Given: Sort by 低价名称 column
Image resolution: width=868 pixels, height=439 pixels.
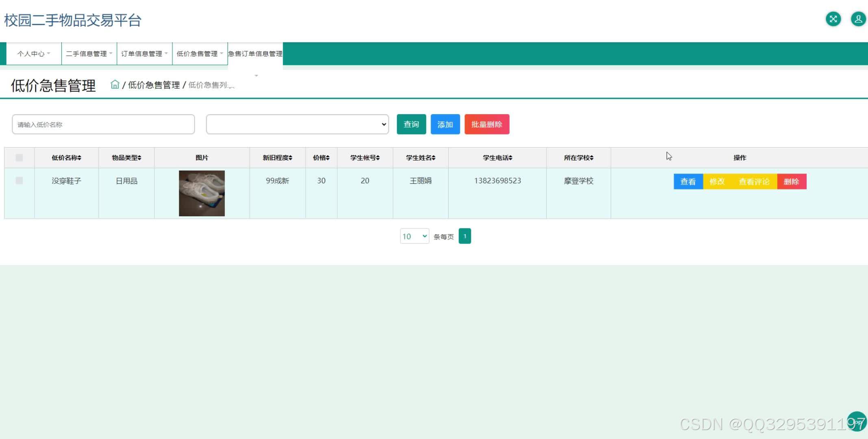Looking at the screenshot, I should coord(66,158).
